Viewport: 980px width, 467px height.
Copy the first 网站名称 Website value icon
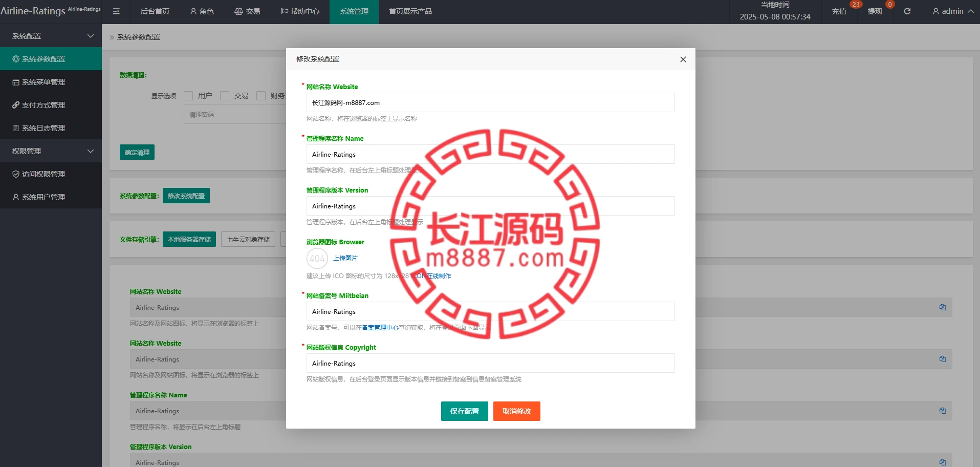(943, 307)
